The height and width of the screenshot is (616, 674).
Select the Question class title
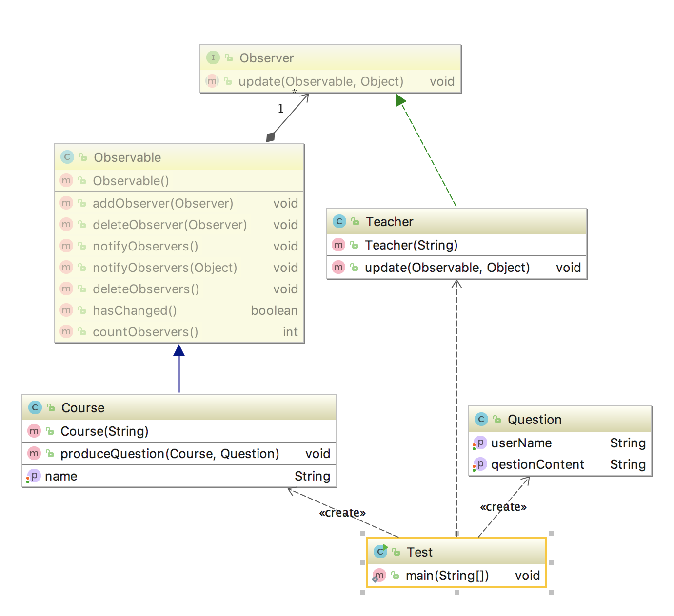click(x=535, y=420)
